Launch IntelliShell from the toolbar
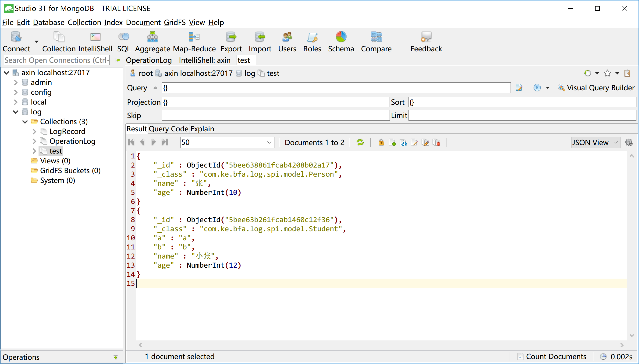This screenshot has height=364, width=639. (95, 42)
